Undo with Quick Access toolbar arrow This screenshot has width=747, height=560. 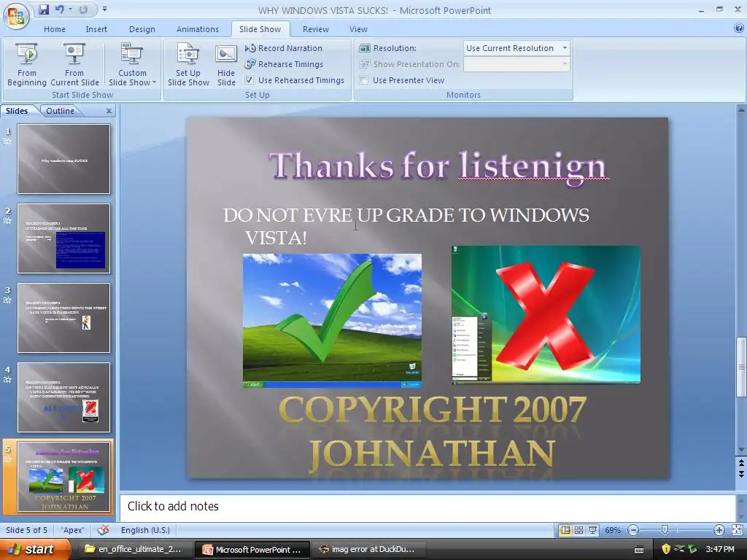(59, 9)
